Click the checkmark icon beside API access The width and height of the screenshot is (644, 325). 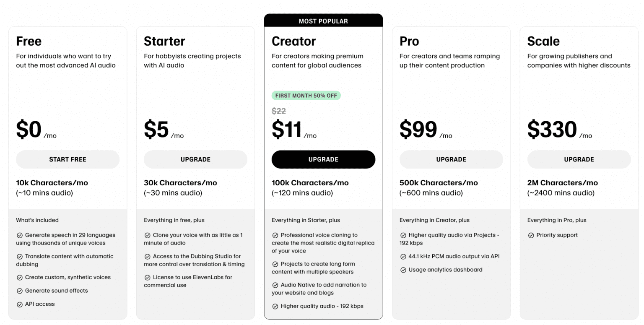(20, 304)
